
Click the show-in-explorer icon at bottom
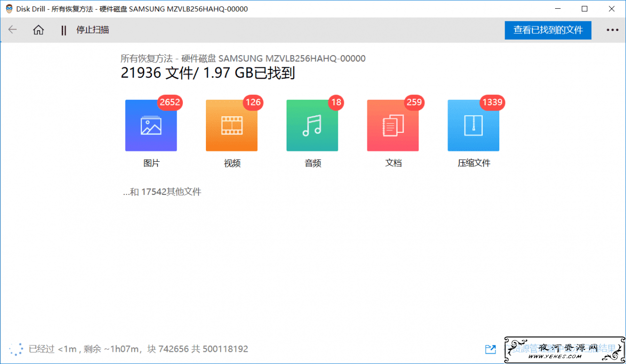[x=491, y=349]
